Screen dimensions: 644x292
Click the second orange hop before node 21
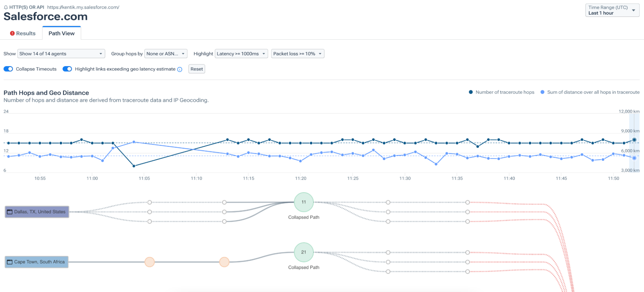pos(224,262)
